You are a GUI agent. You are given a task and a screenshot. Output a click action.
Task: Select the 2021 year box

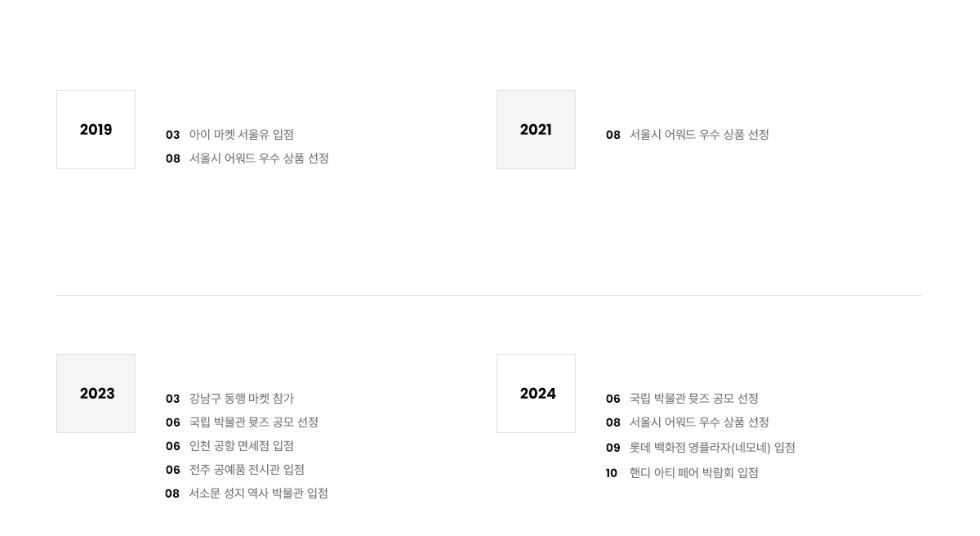(536, 129)
